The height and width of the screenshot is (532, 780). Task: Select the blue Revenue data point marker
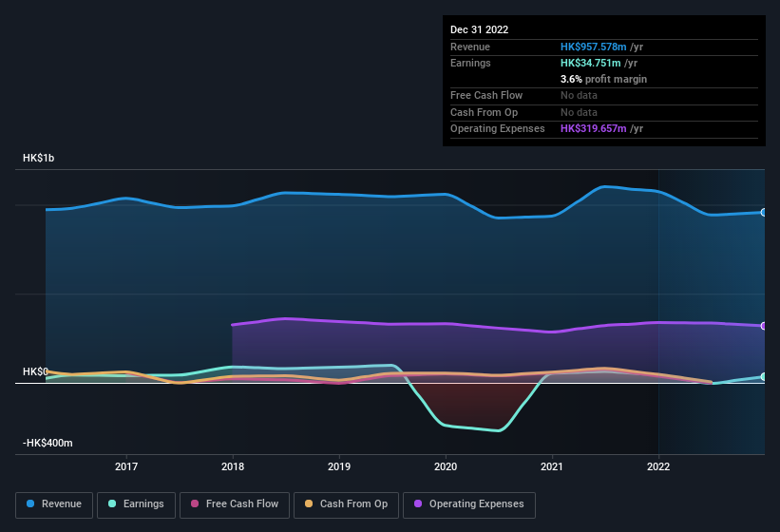(x=764, y=212)
